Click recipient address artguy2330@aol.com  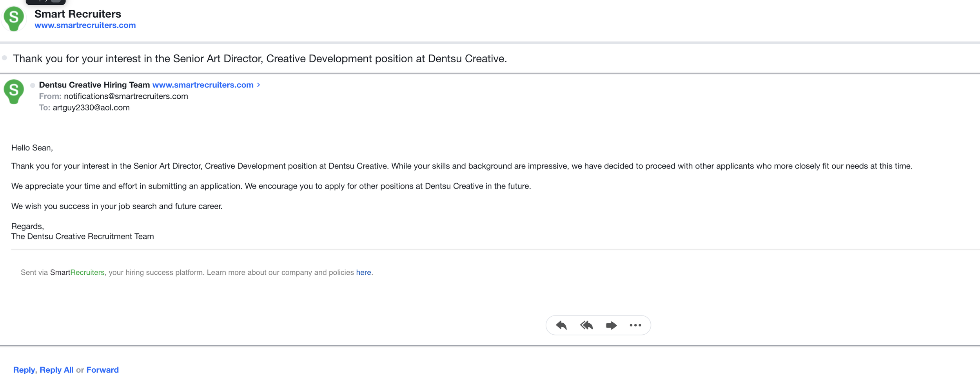coord(91,107)
